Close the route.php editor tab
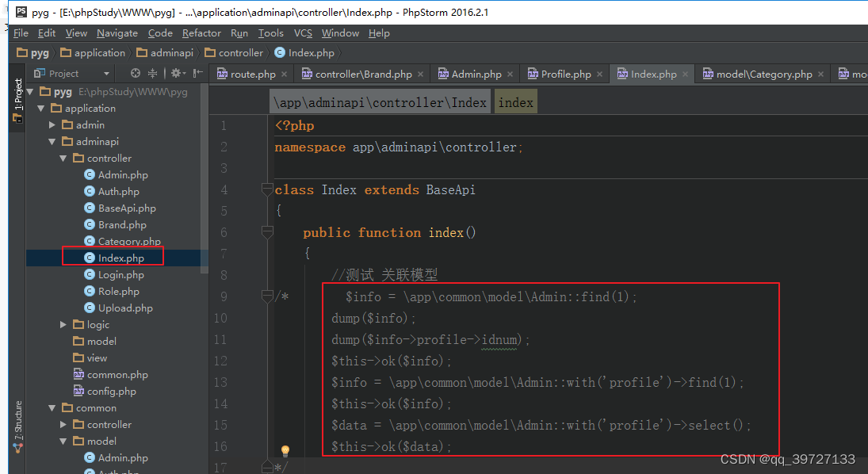The width and height of the screenshot is (868, 474). pos(284,75)
